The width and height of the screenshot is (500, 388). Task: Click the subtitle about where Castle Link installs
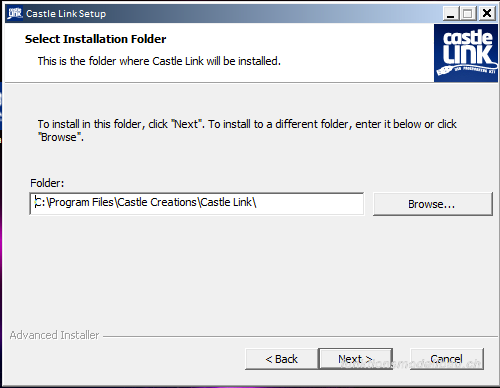pos(159,61)
